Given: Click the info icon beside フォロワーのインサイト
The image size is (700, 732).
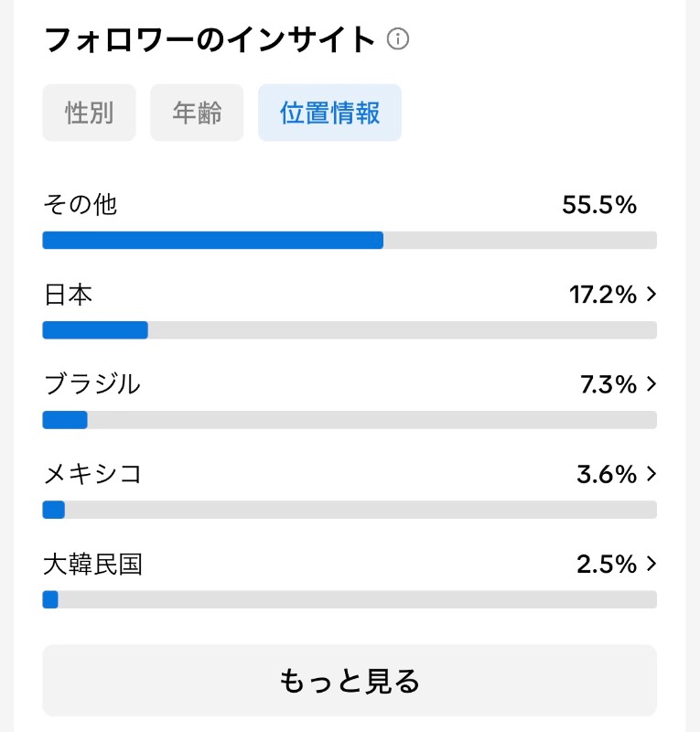Looking at the screenshot, I should coord(398,38).
